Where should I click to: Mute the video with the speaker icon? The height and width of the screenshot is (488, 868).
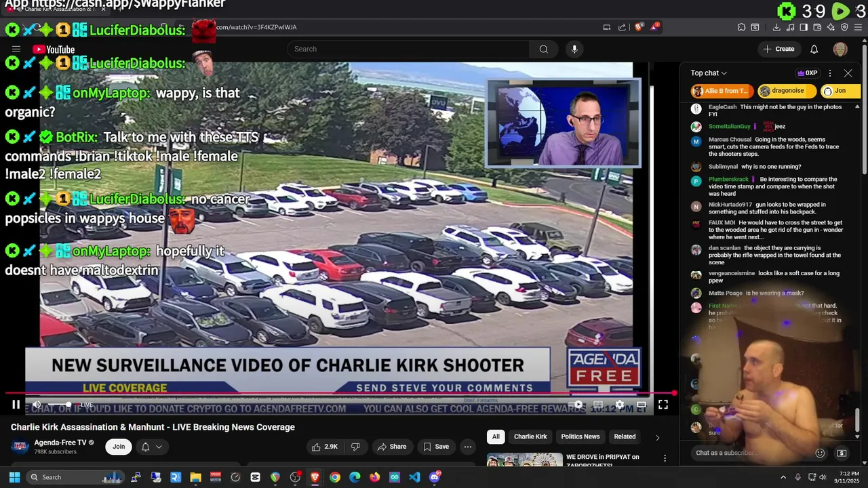[37, 405]
